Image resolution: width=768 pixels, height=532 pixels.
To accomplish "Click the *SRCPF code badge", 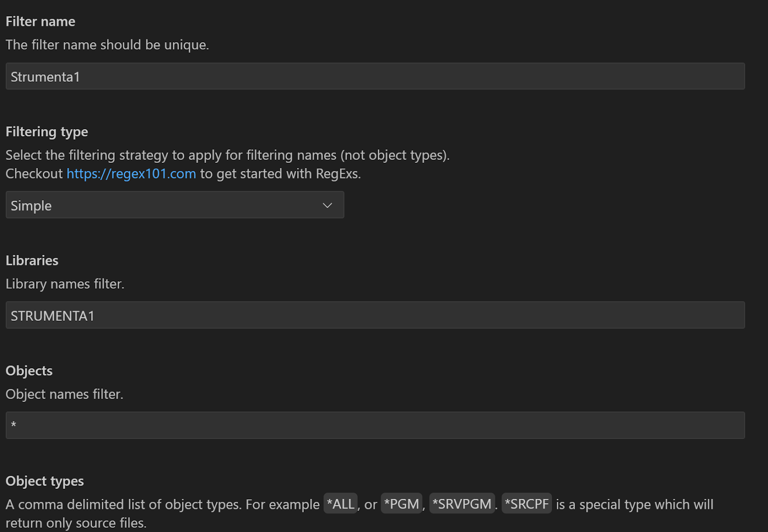I will pyautogui.click(x=527, y=504).
